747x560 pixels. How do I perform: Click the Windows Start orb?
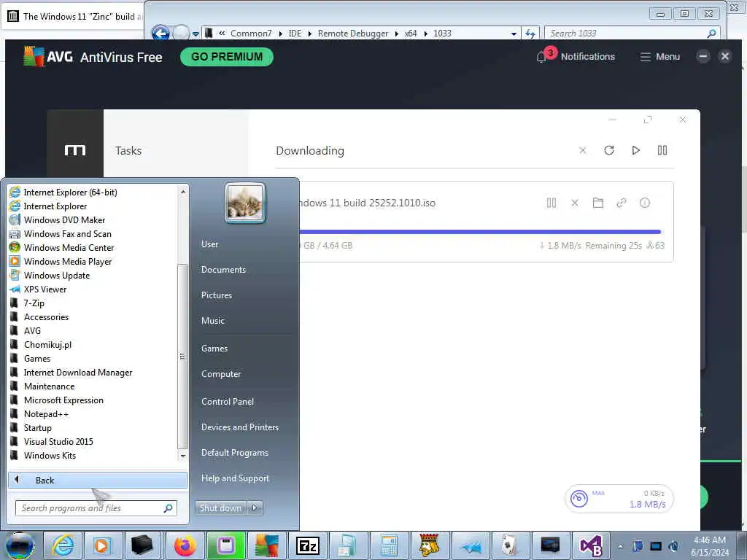[x=20, y=545]
